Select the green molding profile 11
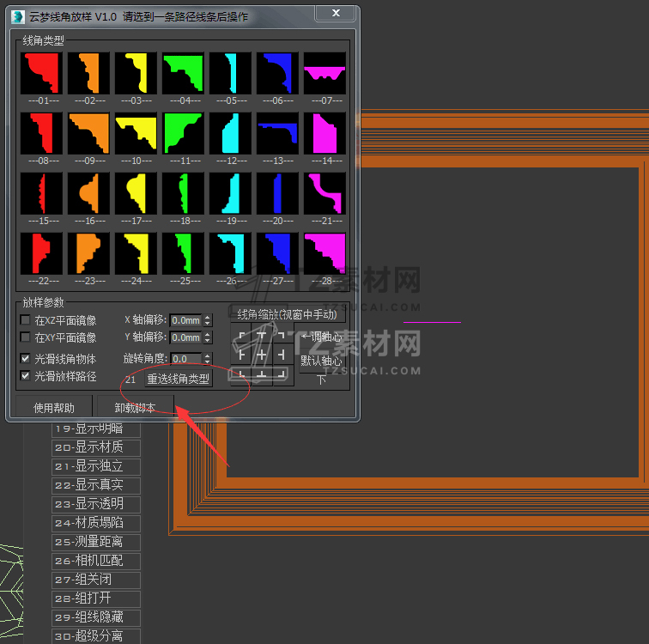 point(183,133)
